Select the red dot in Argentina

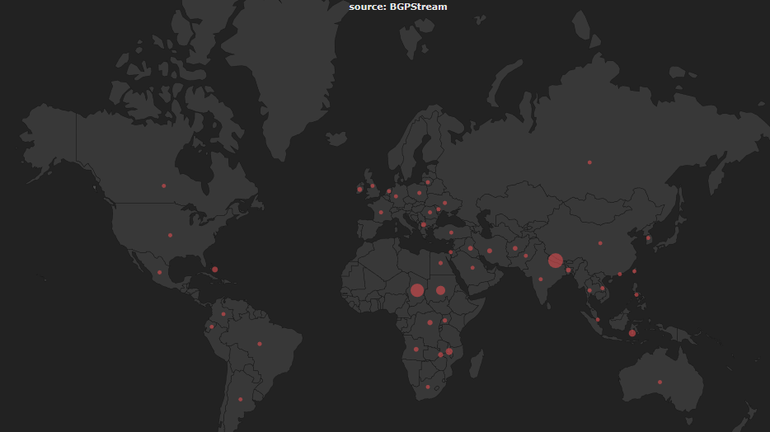tap(240, 399)
